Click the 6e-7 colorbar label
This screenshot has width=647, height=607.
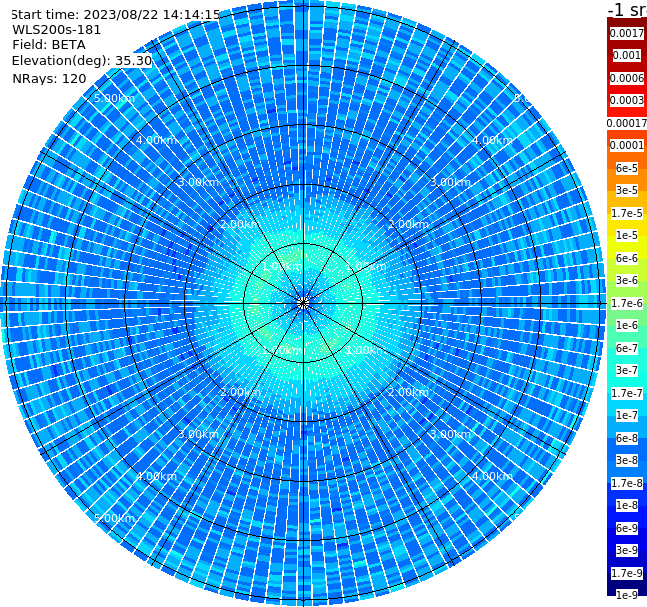point(627,348)
